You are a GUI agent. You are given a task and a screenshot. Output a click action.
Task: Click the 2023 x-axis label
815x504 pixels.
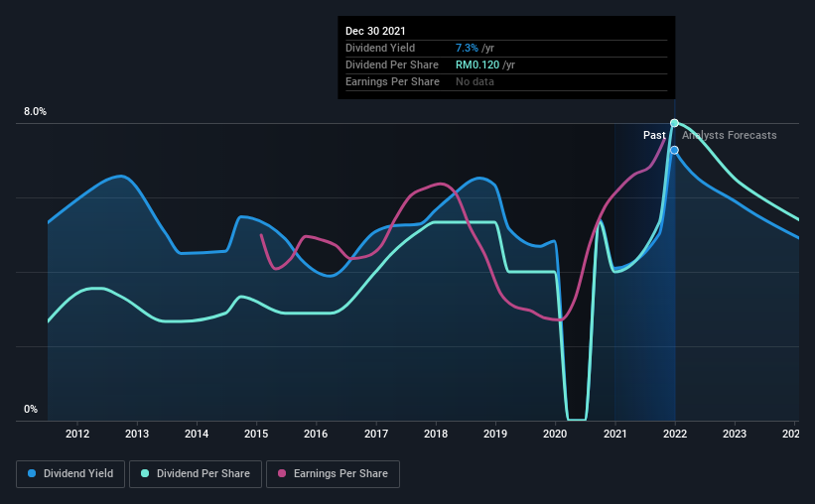click(735, 434)
